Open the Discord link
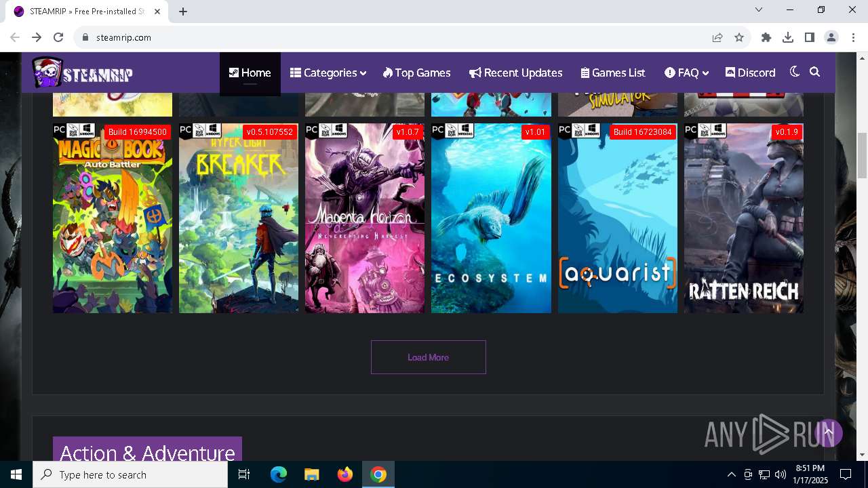Image resolution: width=868 pixels, height=488 pixels. pos(750,73)
